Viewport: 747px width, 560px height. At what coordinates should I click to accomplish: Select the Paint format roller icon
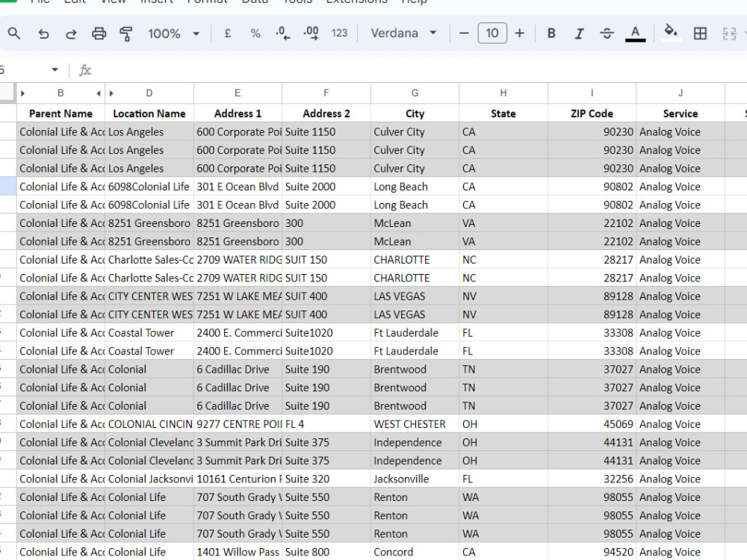126,34
